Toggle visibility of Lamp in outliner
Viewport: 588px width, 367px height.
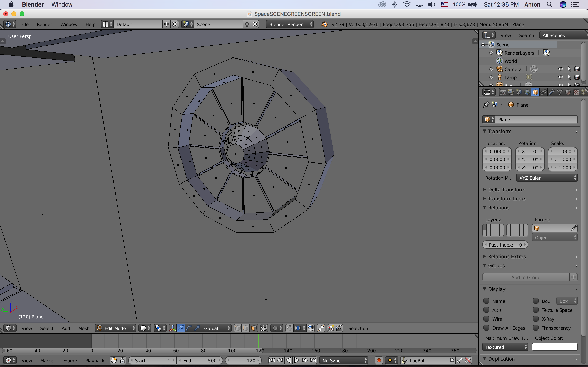tap(561, 77)
